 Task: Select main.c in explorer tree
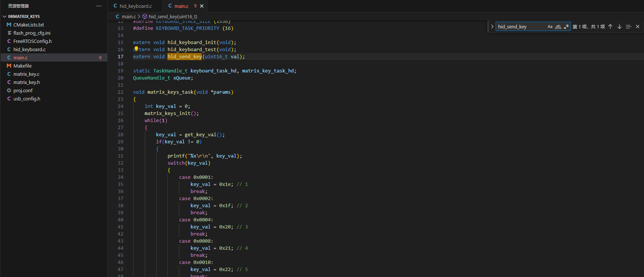pos(54,57)
